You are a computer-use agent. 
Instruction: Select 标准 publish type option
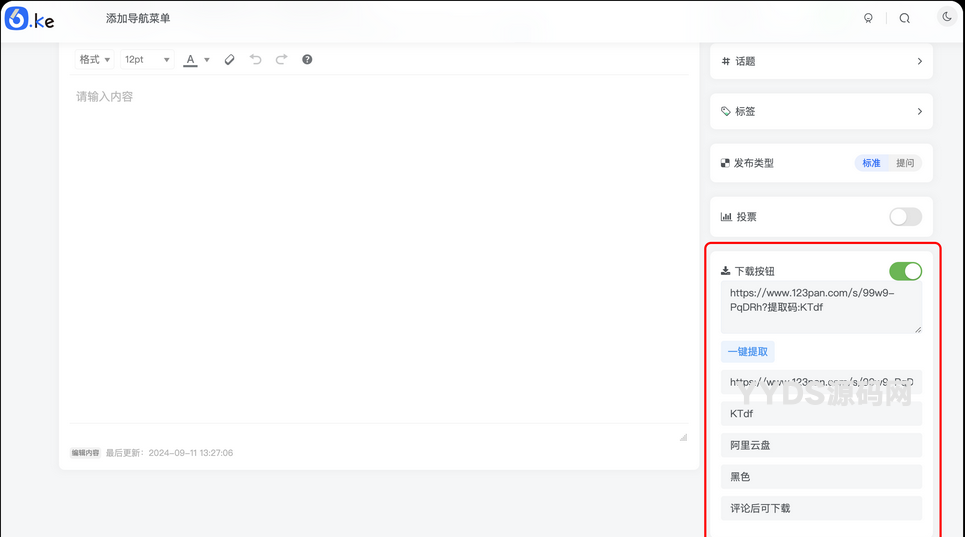pyautogui.click(x=871, y=163)
